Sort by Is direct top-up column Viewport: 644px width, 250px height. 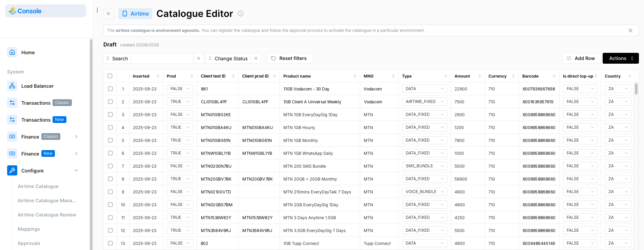click(x=596, y=76)
